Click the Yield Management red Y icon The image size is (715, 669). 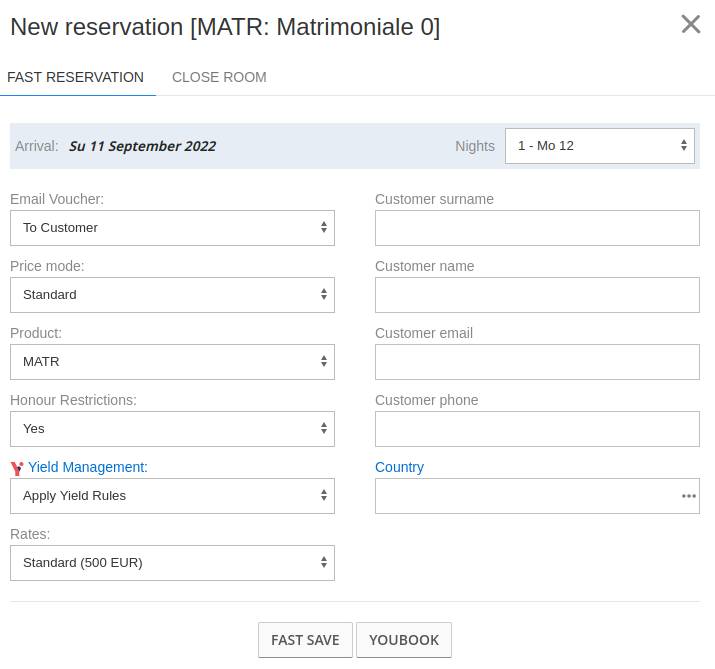[x=17, y=468]
